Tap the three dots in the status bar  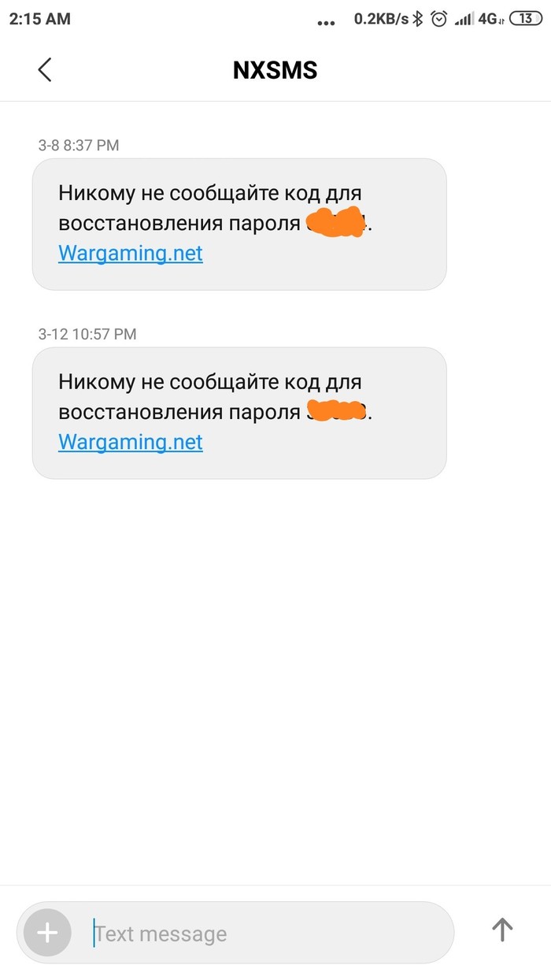click(x=326, y=24)
